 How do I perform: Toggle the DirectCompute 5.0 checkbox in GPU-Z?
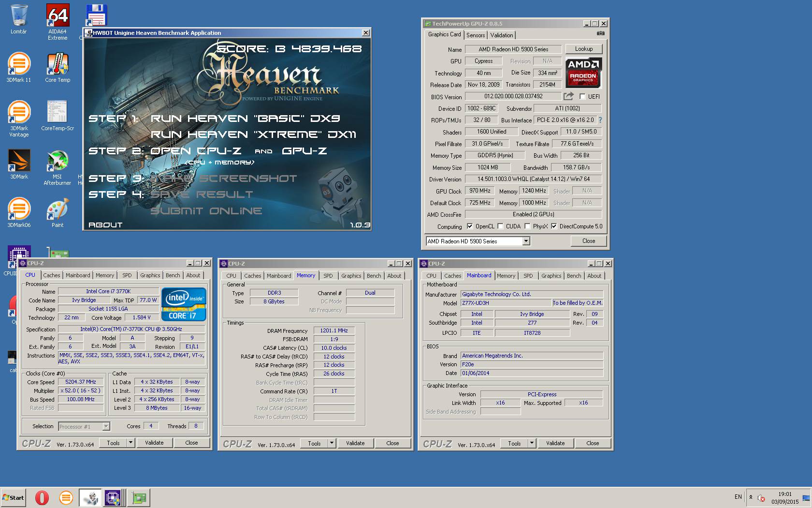point(554,226)
